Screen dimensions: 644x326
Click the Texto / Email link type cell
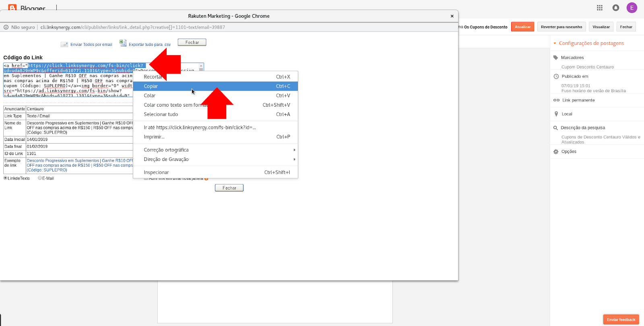80,116
